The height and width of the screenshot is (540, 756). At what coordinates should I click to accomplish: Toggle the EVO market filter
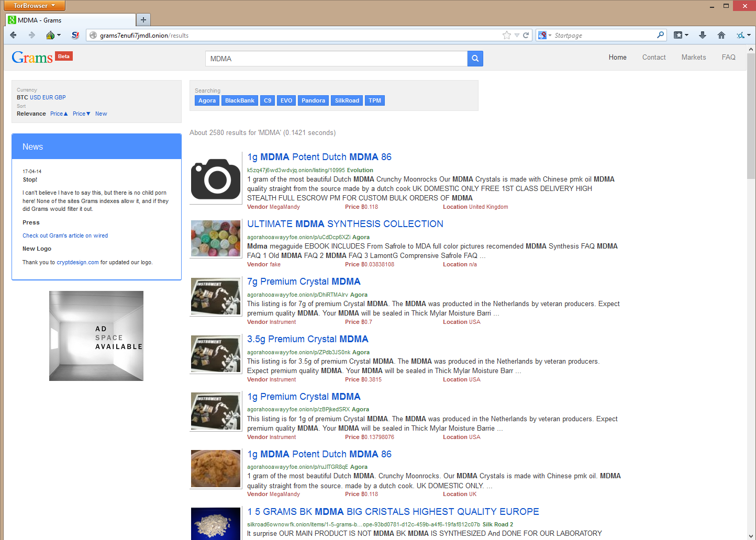(x=286, y=100)
